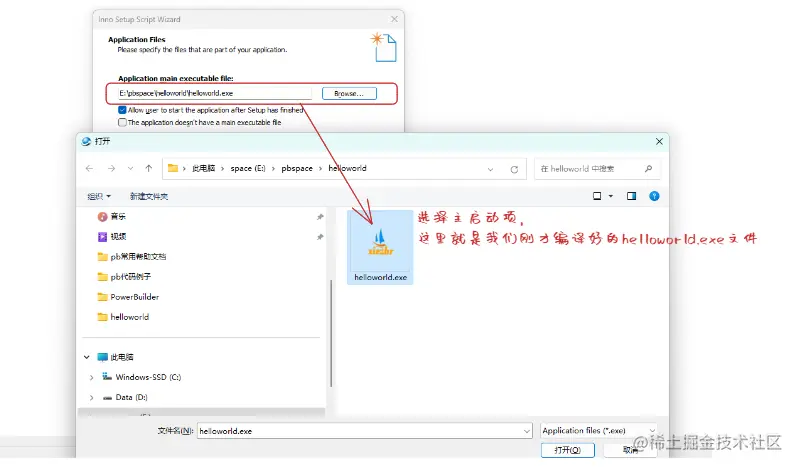Select Data (D:) drive
Image resolution: width=797 pixels, height=467 pixels.
pyautogui.click(x=131, y=397)
